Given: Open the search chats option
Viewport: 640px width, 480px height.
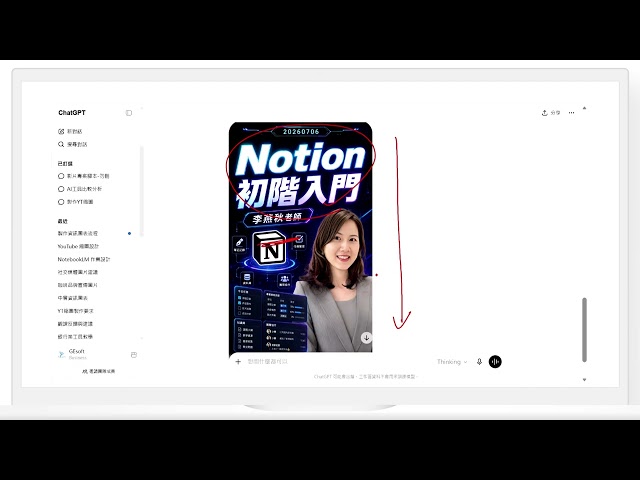Looking at the screenshot, I should (73, 144).
